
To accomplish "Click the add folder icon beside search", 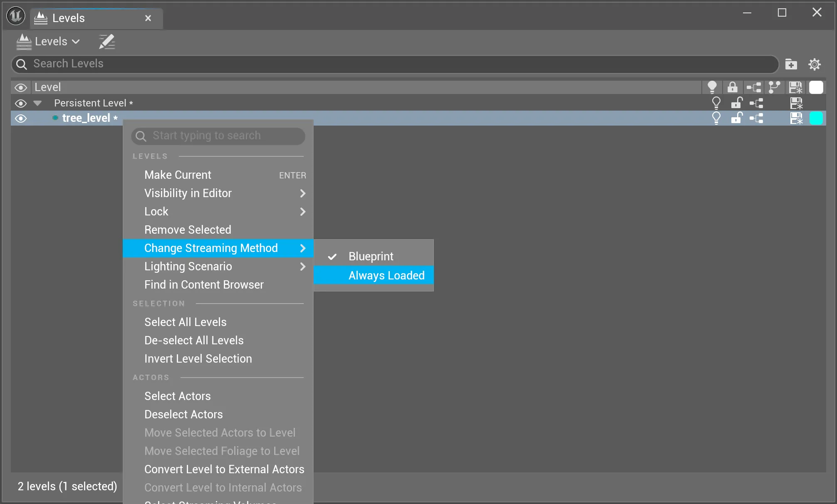I will 791,64.
